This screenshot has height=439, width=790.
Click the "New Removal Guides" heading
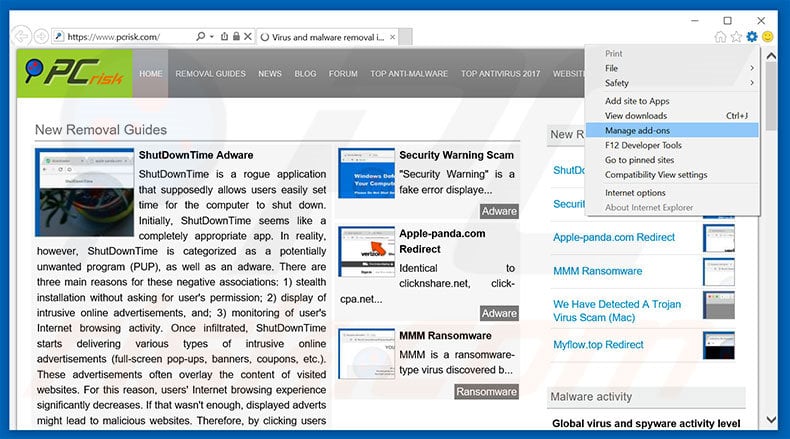pos(101,130)
